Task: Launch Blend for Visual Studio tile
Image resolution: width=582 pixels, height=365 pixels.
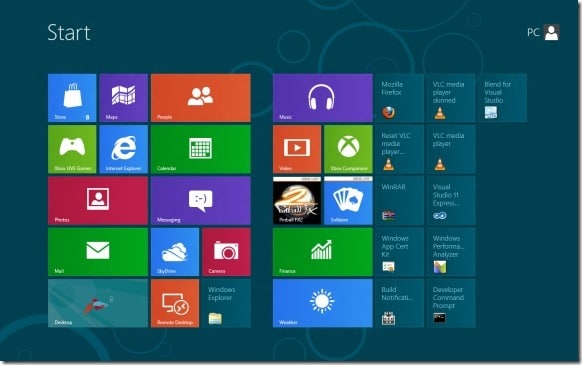Action: pyautogui.click(x=502, y=98)
